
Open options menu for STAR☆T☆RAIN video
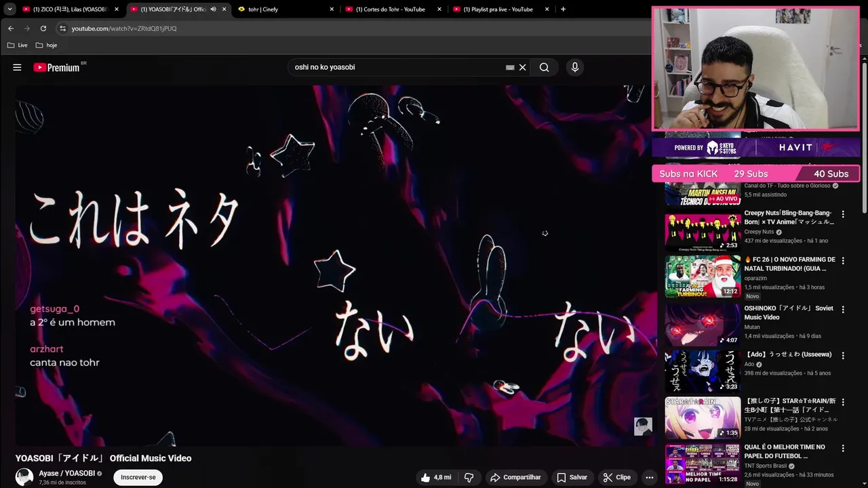(843, 402)
